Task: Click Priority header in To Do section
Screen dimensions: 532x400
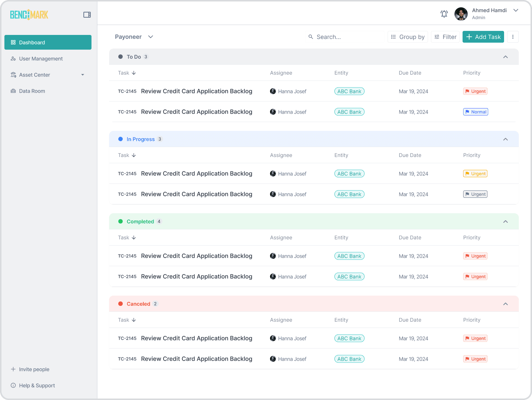Action: click(x=472, y=73)
